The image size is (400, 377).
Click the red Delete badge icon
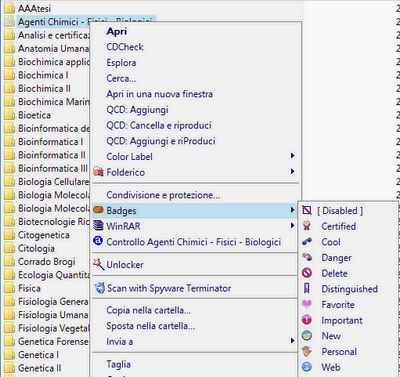[307, 273]
